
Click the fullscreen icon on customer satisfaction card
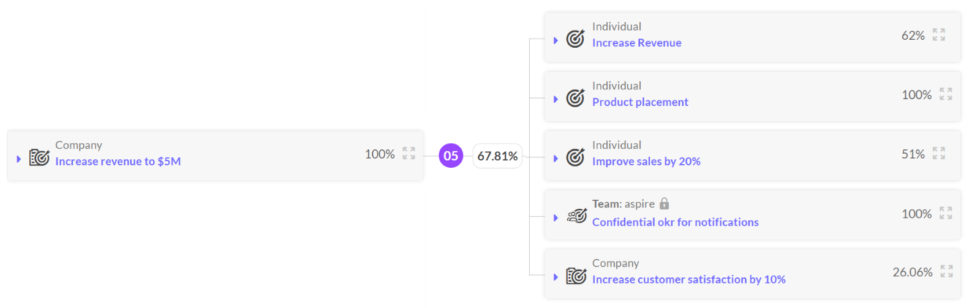946,271
